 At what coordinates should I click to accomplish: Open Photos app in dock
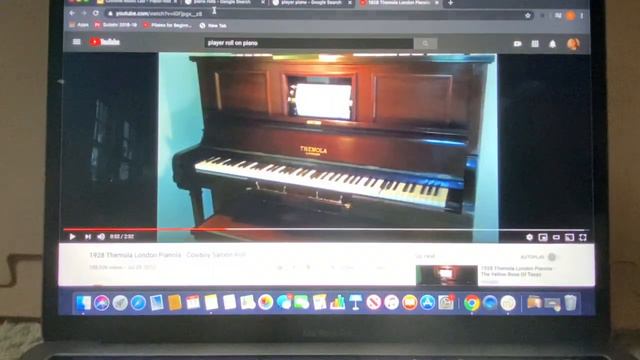pyautogui.click(x=265, y=303)
